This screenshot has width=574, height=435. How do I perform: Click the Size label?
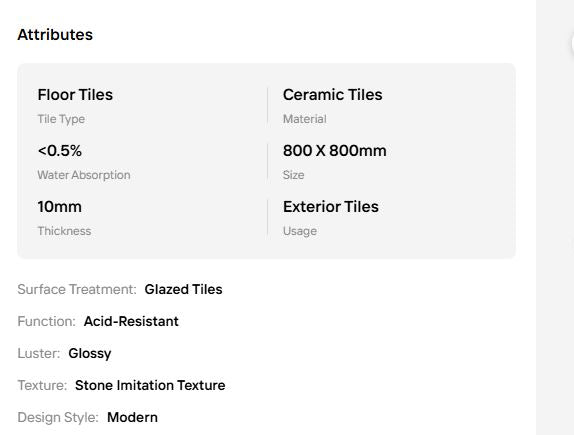pos(293,175)
